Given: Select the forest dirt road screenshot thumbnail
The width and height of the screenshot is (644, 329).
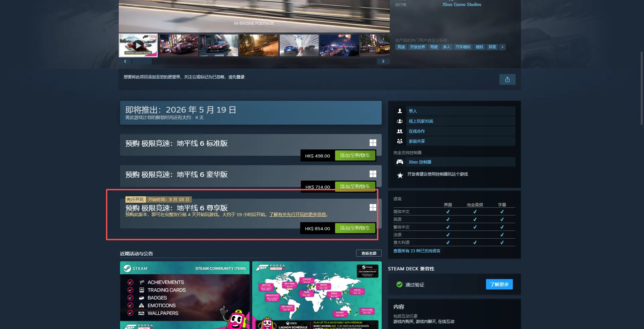Looking at the screenshot, I should (259, 45).
